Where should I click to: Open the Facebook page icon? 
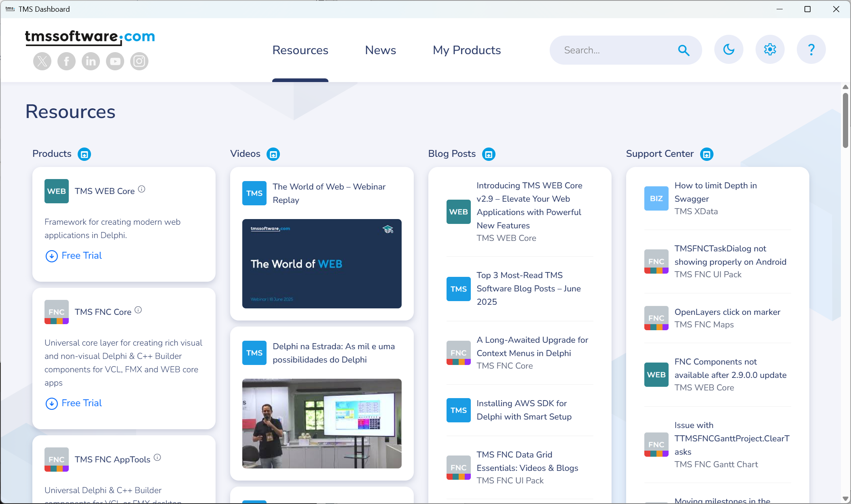pyautogui.click(x=66, y=61)
